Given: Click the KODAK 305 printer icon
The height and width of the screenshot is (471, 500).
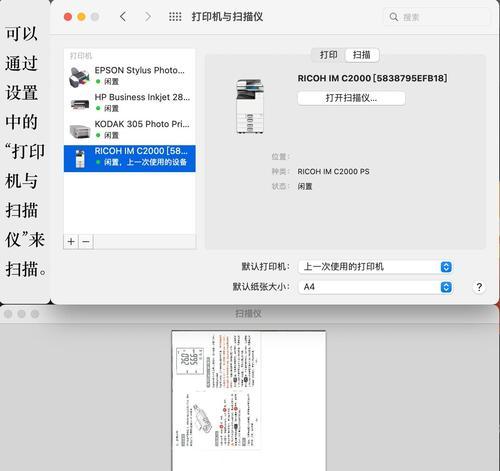Looking at the screenshot, I should point(80,131).
